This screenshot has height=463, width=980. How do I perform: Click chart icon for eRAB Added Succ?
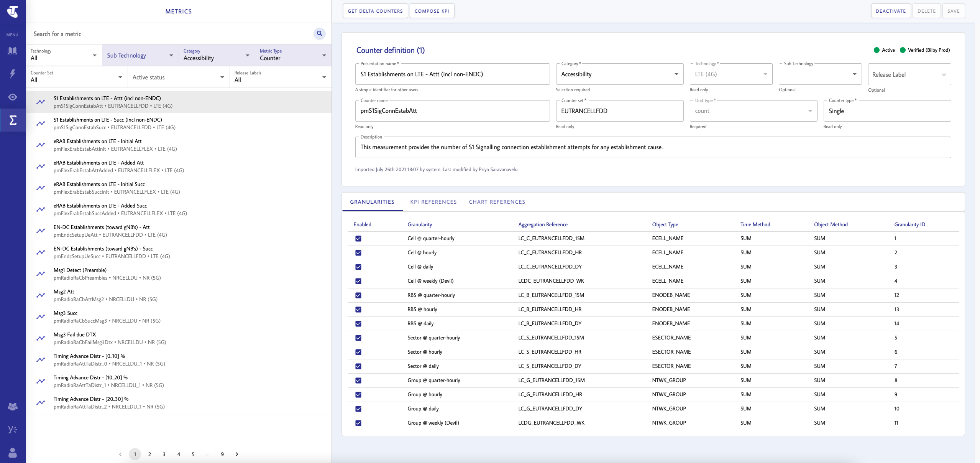pos(41,209)
